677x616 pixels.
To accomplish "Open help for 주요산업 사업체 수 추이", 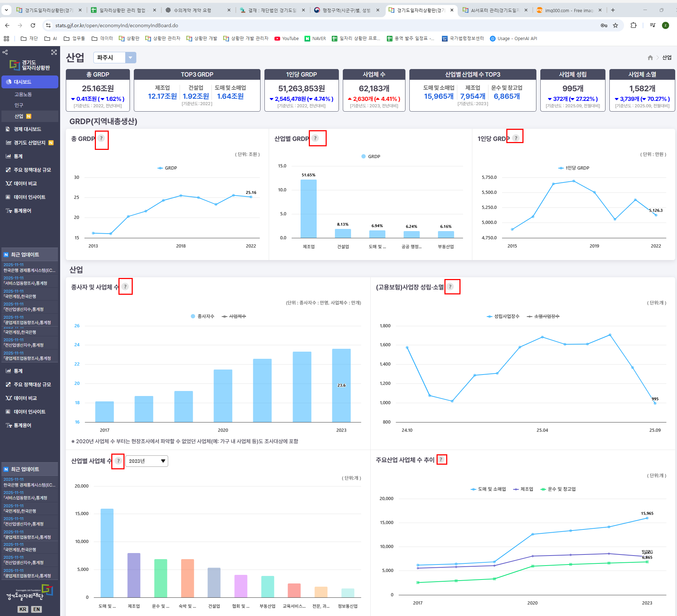I will tap(441, 460).
